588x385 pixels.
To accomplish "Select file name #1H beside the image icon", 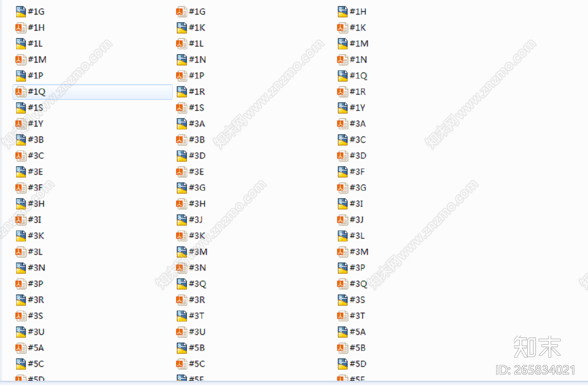I will pyautogui.click(x=358, y=12).
